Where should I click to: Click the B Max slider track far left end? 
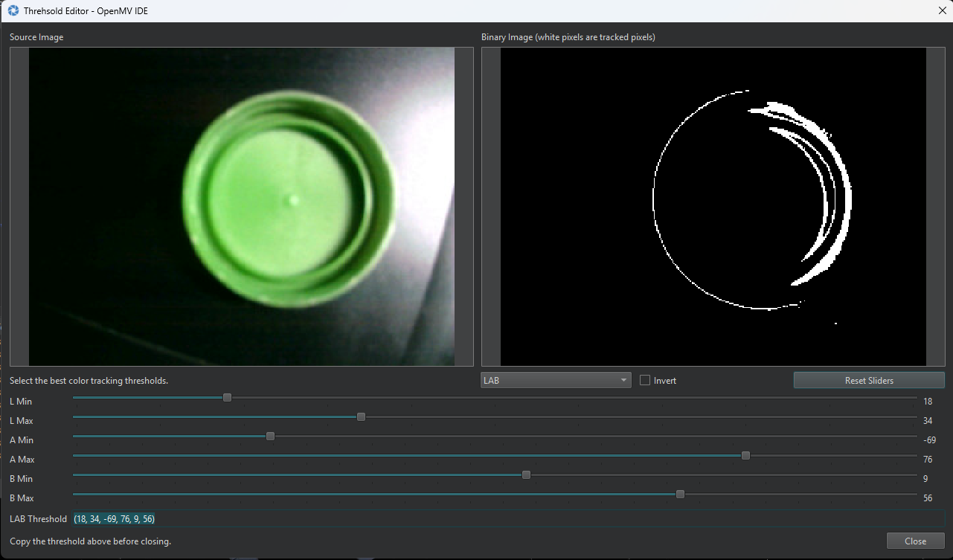pos(76,495)
